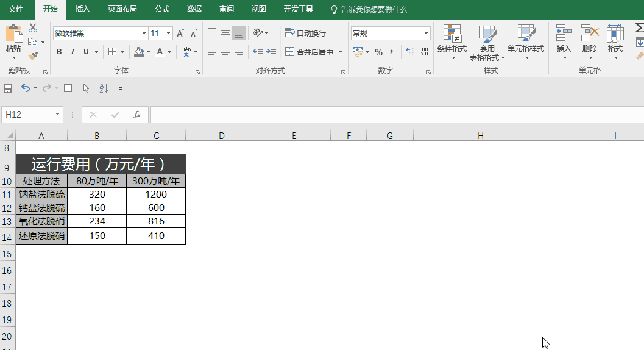Switch to the 插入 ribbon tab
Screen dimensions: 644x350
pyautogui.click(x=82, y=9)
